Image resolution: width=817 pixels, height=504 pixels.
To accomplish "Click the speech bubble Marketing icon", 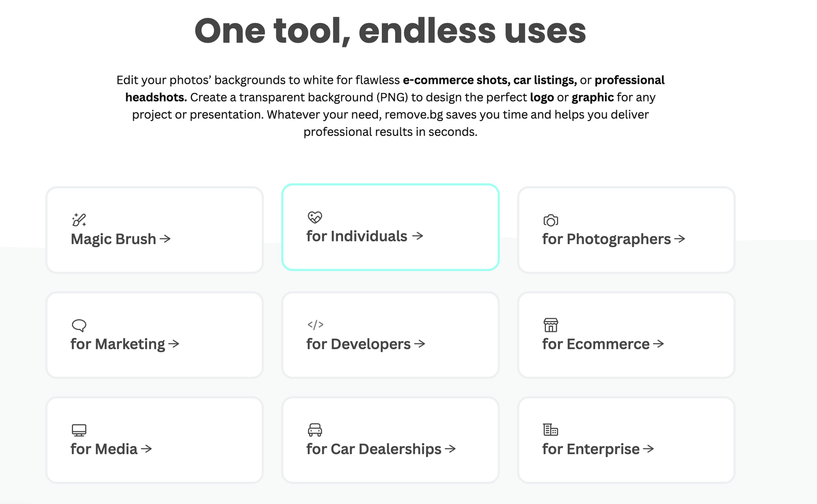I will click(79, 325).
